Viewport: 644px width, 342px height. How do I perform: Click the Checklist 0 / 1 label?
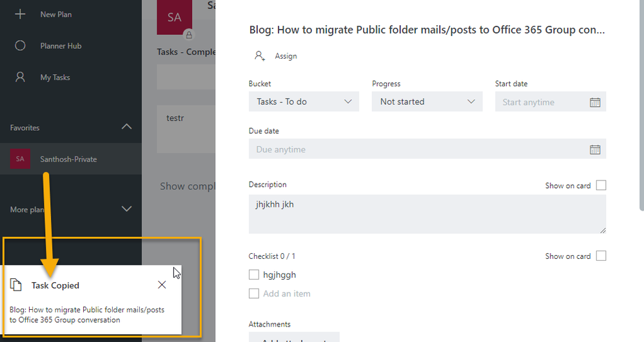coord(272,256)
